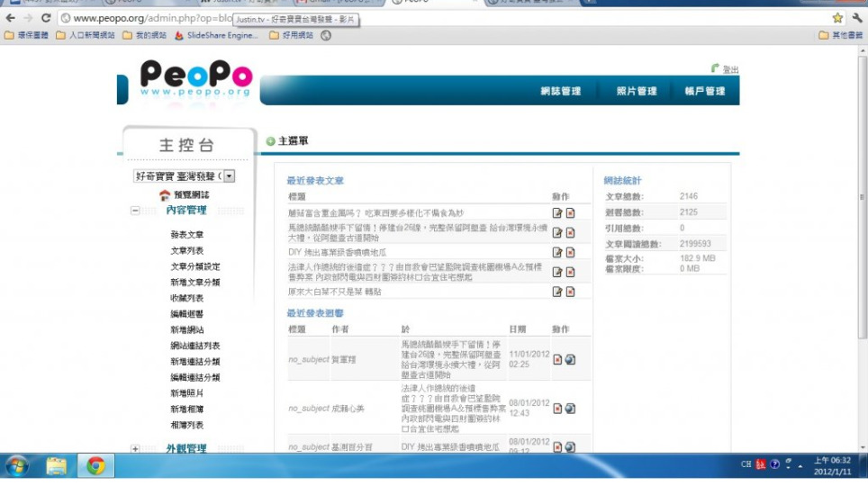Click delete icon for DIY article row
The width and height of the screenshot is (868, 486).
click(x=570, y=253)
